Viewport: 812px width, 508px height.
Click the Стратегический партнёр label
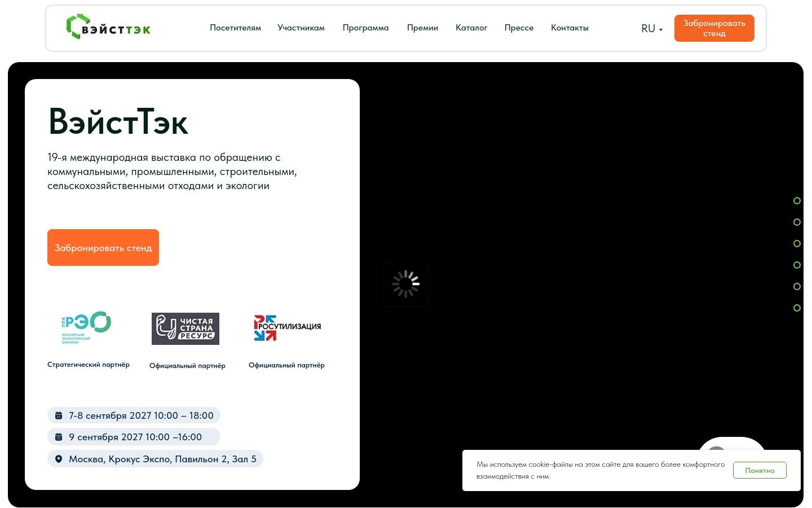click(89, 365)
